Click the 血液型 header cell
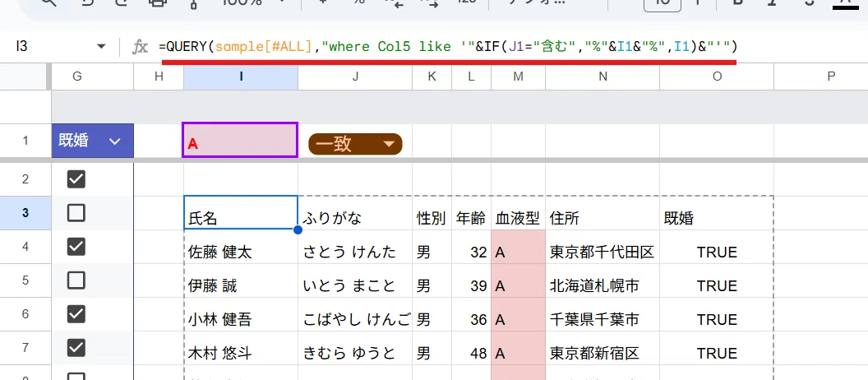This screenshot has height=380, width=868. (518, 213)
